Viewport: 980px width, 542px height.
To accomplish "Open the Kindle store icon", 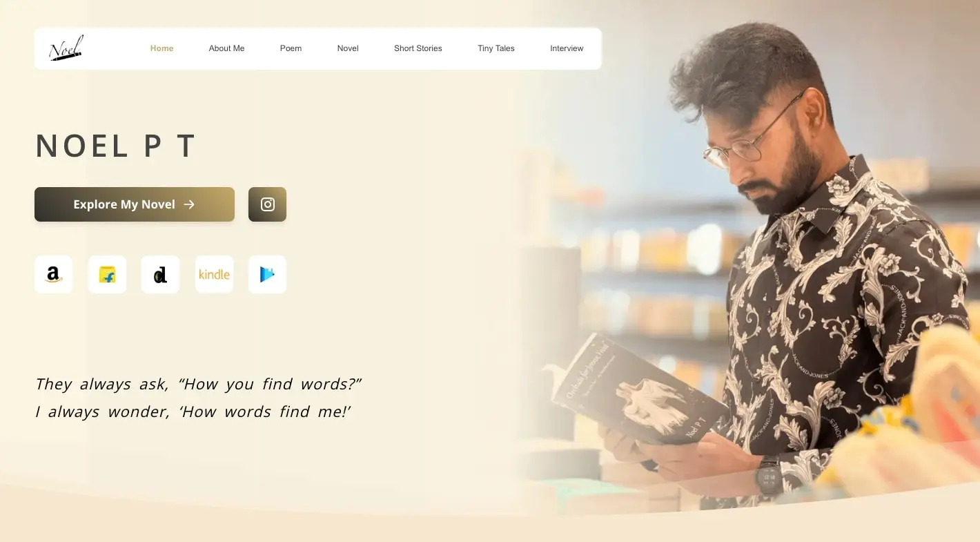I will 214,274.
